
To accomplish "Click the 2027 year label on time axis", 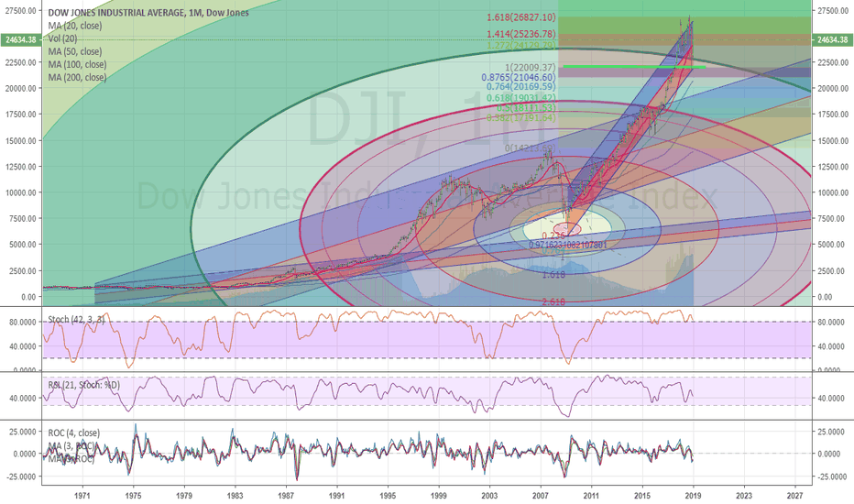I will (x=794, y=495).
